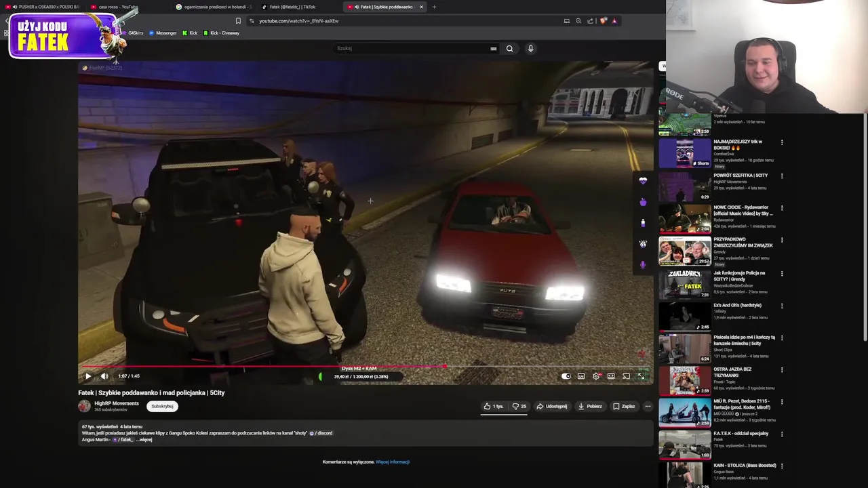Viewport: 868px width, 488px height.
Task: Open the more actions menu beside Zapisz
Action: coord(648,407)
